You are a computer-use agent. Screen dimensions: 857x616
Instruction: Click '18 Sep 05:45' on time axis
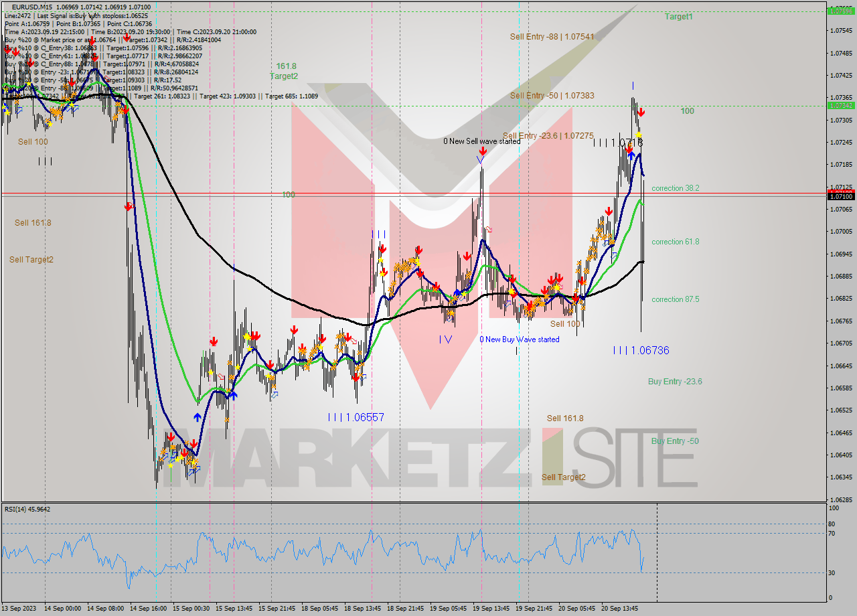click(320, 609)
